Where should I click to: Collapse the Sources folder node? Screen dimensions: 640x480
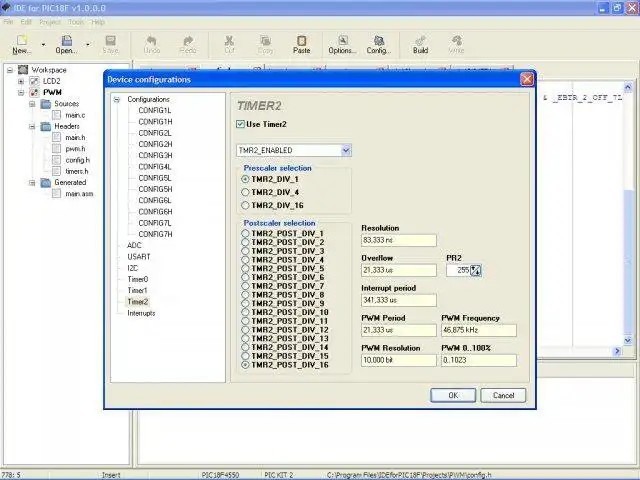click(32, 104)
